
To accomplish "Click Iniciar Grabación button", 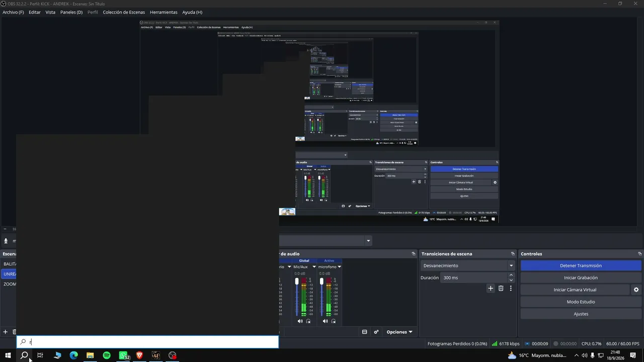I will (x=581, y=278).
